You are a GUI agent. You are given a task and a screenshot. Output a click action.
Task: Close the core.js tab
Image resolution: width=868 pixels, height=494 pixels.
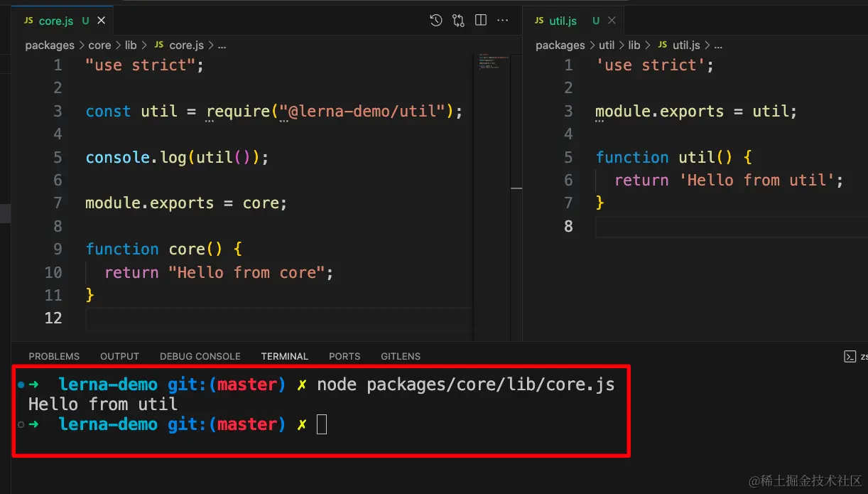pos(102,21)
